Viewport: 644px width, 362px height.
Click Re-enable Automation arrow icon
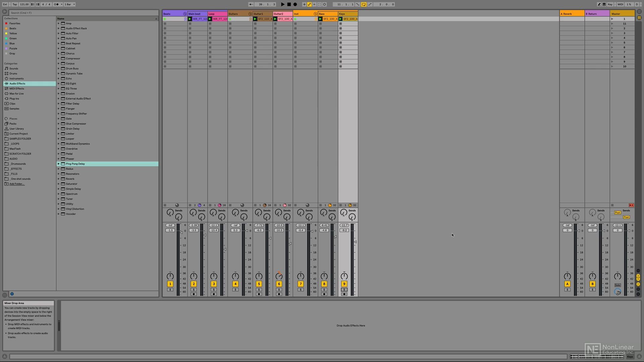pos(314,4)
